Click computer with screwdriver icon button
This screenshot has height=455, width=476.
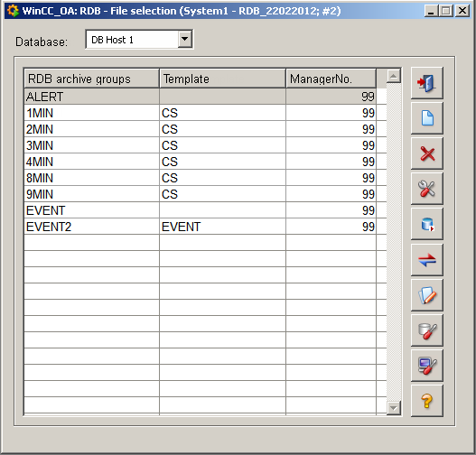427,366
